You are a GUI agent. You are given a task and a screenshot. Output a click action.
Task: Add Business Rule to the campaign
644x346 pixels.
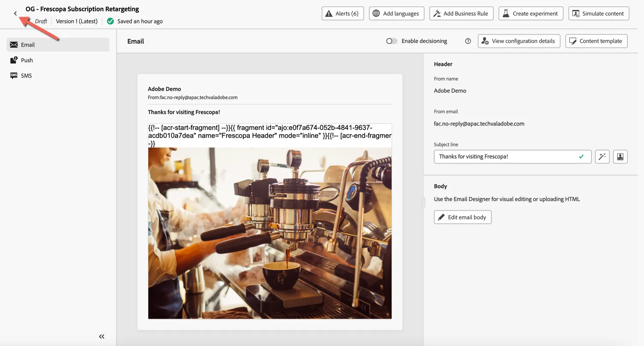(461, 13)
